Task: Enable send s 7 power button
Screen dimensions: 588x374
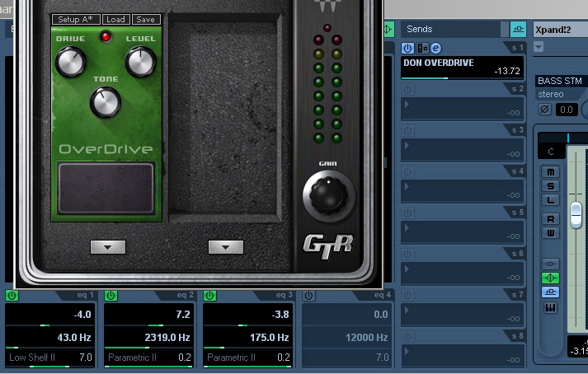Action: click(x=407, y=295)
